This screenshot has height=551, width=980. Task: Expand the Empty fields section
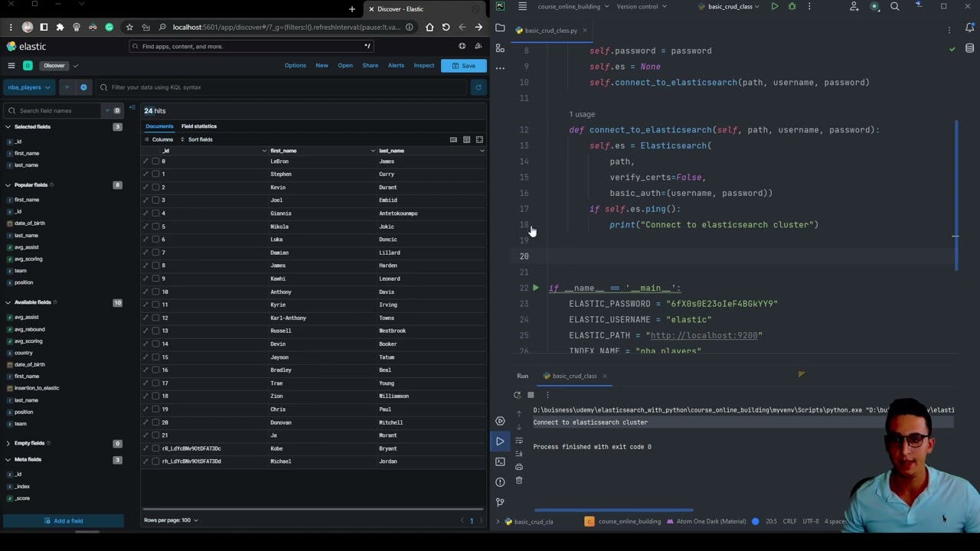click(x=8, y=443)
